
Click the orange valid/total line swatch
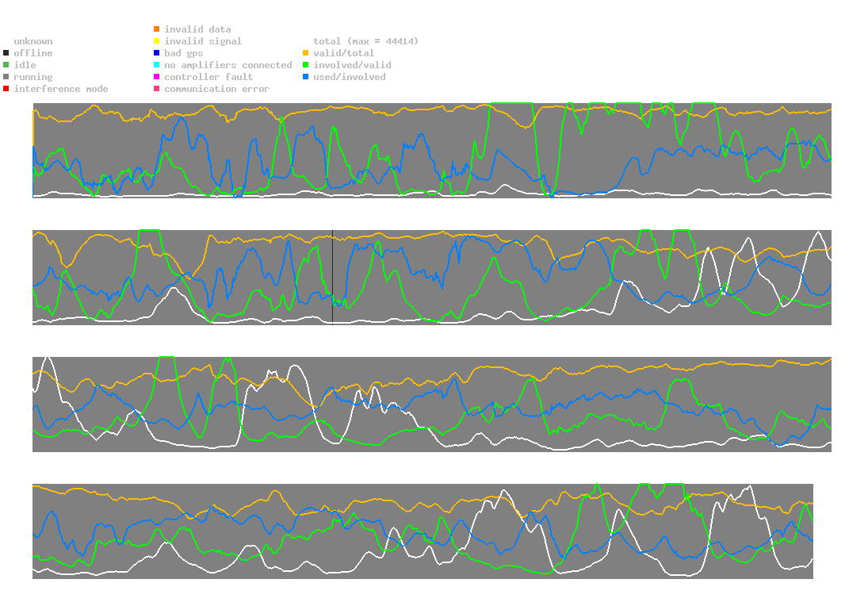click(x=306, y=53)
